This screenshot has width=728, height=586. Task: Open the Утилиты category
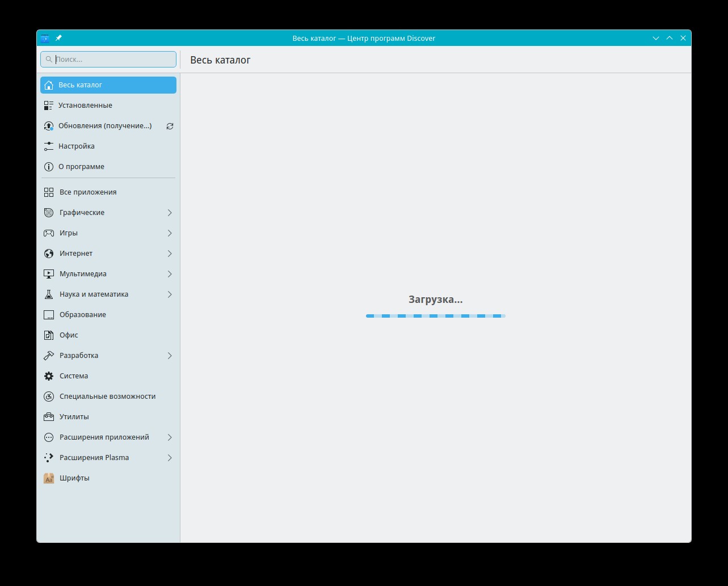coord(108,417)
